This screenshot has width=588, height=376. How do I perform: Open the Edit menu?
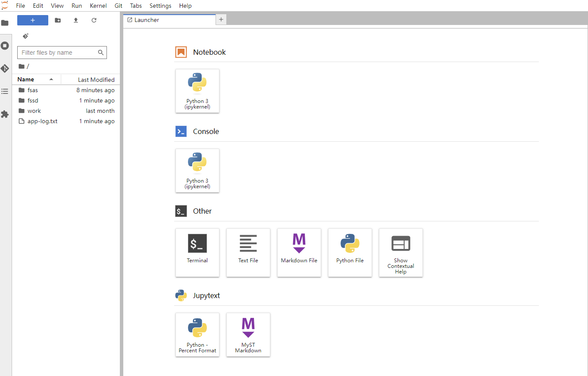[38, 6]
